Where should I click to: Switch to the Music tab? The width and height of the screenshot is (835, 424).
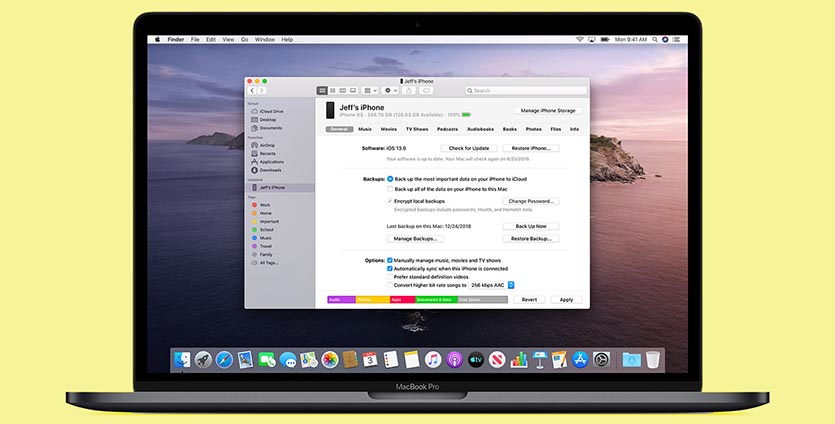tap(365, 129)
